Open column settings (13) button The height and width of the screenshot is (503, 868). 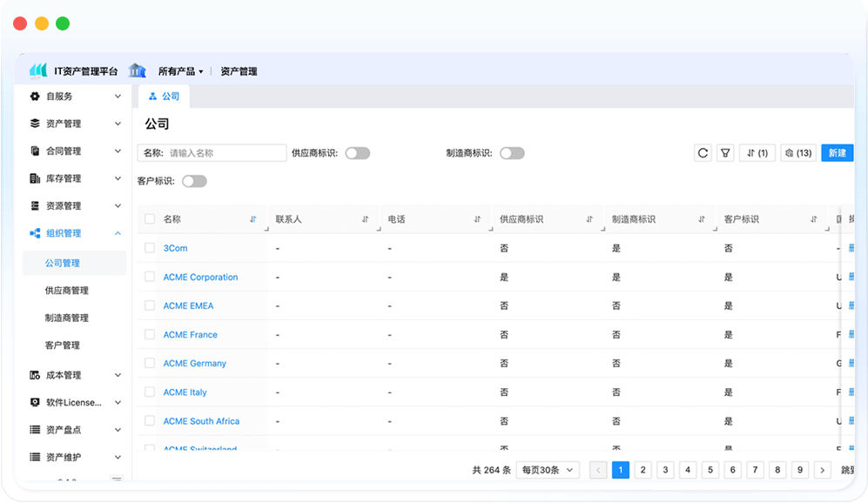click(797, 153)
